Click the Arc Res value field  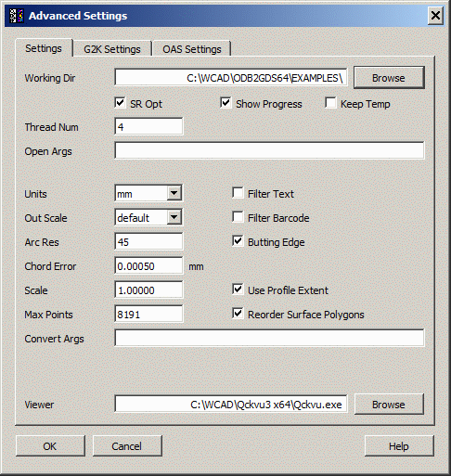tap(148, 241)
